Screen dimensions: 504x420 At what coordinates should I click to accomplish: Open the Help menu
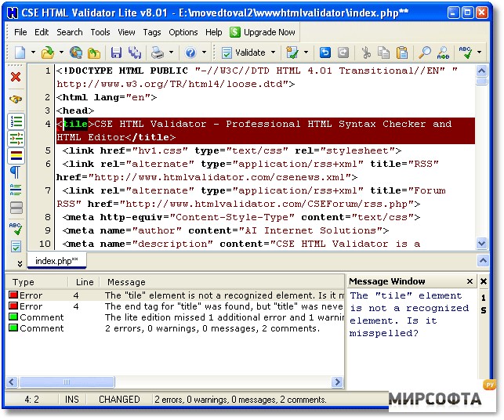(x=214, y=32)
